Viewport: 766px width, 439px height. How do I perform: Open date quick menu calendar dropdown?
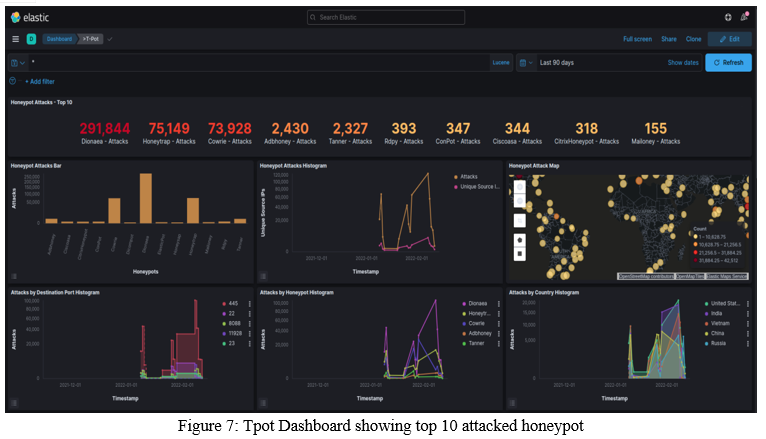point(526,63)
